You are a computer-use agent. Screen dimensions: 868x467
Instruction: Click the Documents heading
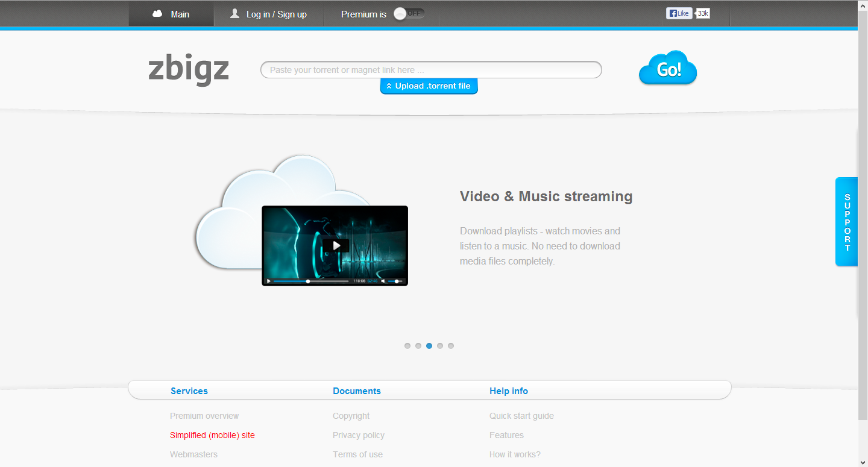(357, 391)
